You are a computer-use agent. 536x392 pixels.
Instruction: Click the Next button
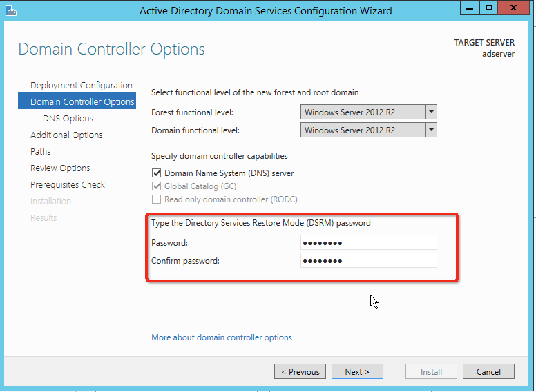click(x=357, y=372)
